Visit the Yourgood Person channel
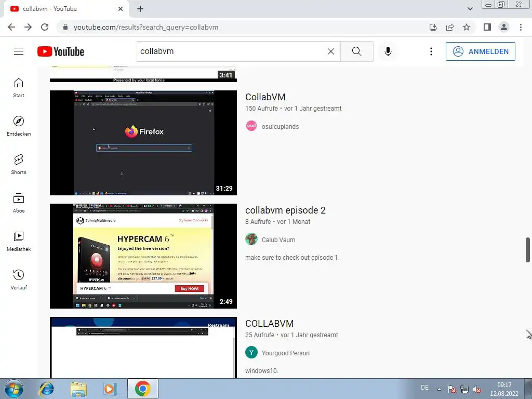 point(285,353)
